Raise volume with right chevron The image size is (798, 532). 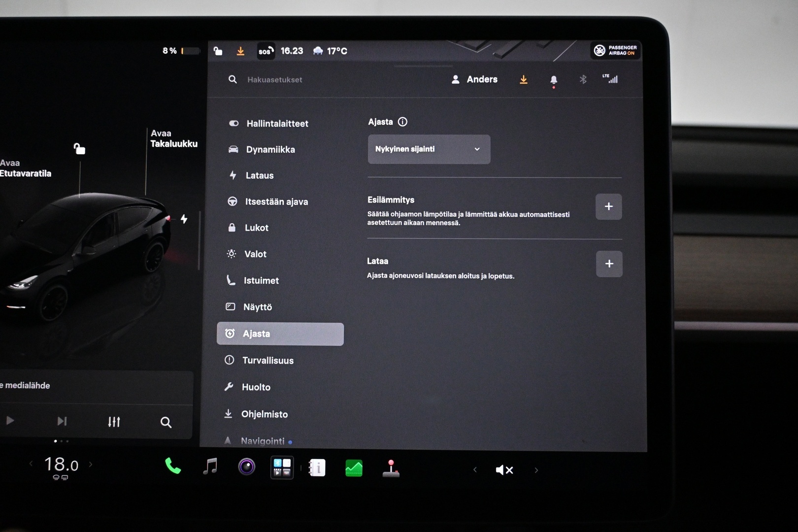[x=536, y=470]
